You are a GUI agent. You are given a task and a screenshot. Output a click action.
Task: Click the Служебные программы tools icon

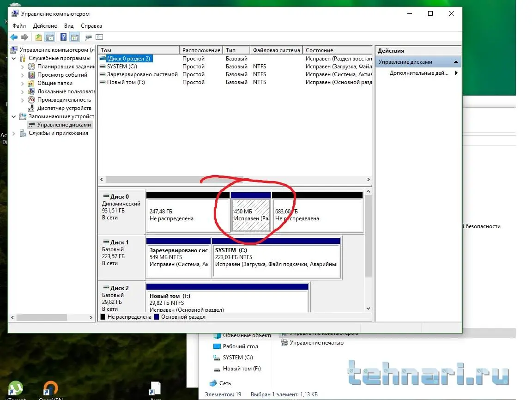click(x=23, y=58)
